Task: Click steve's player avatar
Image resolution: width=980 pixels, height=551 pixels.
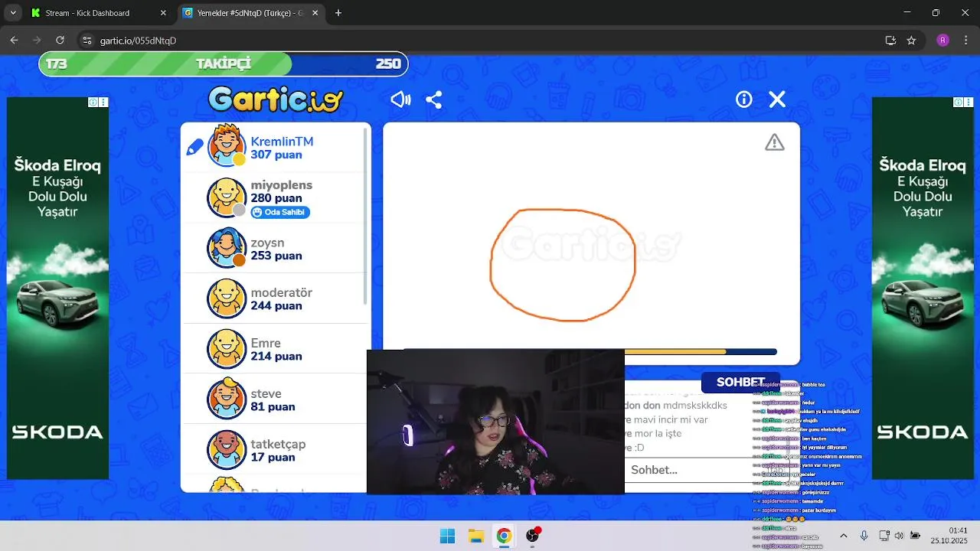Action: (226, 399)
